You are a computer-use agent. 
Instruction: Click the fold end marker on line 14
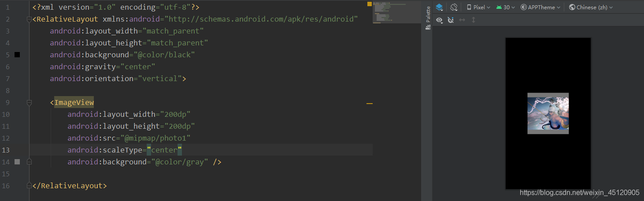[29, 162]
